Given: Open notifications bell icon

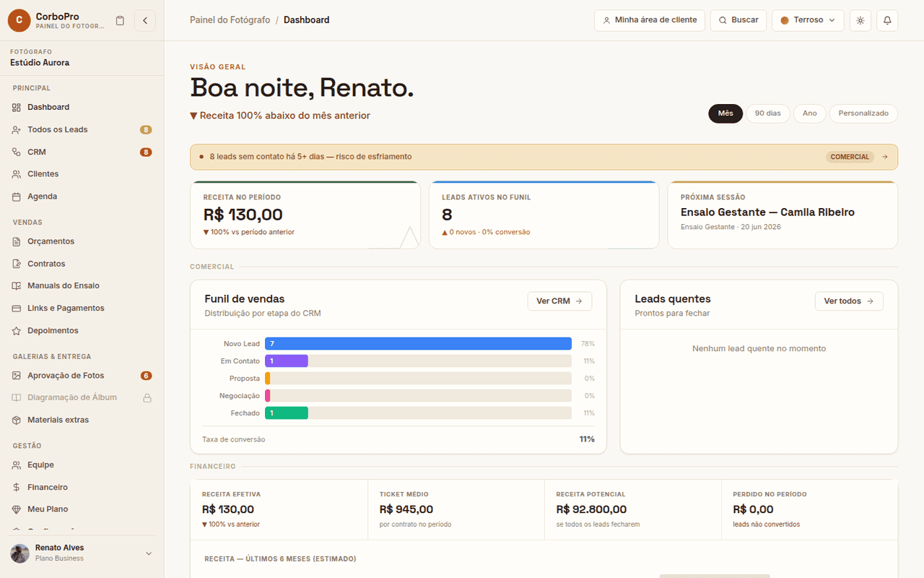Looking at the screenshot, I should click(x=887, y=20).
